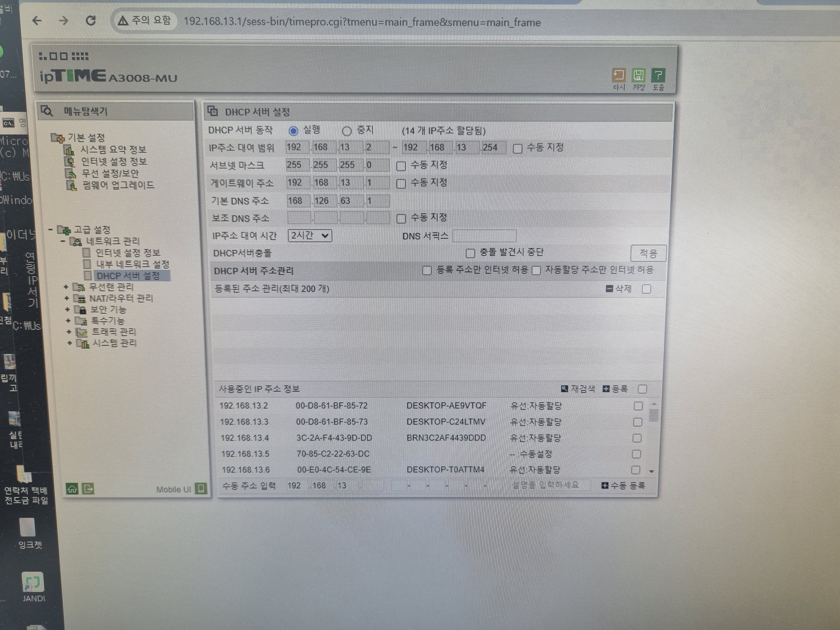Click the DHCP 서버 설정 panel title icon
Viewport: 840px width, 630px height.
point(213,111)
